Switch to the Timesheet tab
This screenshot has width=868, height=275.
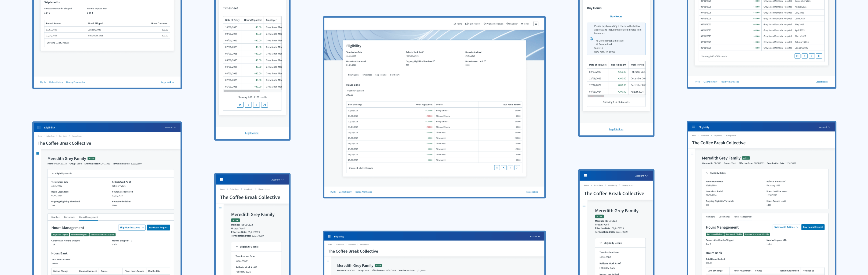point(367,75)
